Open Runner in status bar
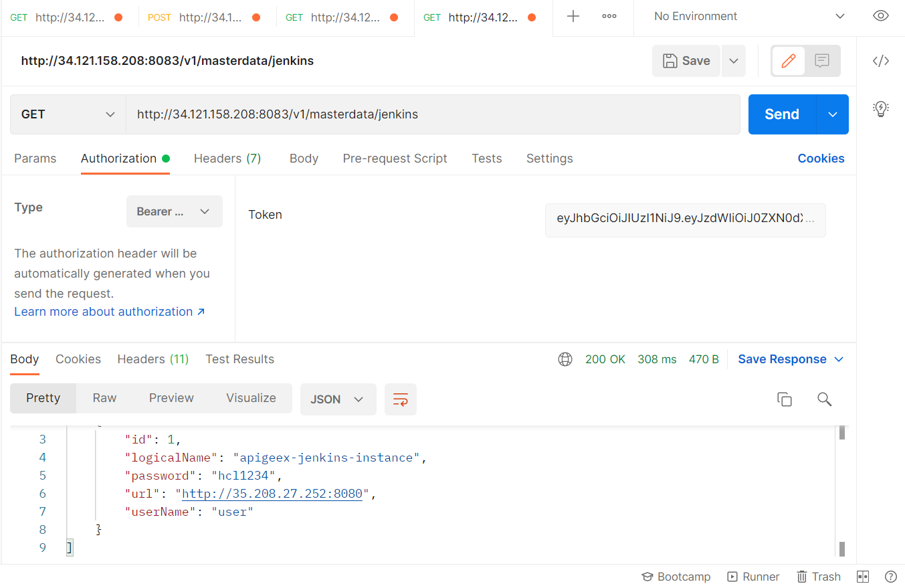Image resolution: width=905 pixels, height=588 pixels. pyautogui.click(x=753, y=577)
